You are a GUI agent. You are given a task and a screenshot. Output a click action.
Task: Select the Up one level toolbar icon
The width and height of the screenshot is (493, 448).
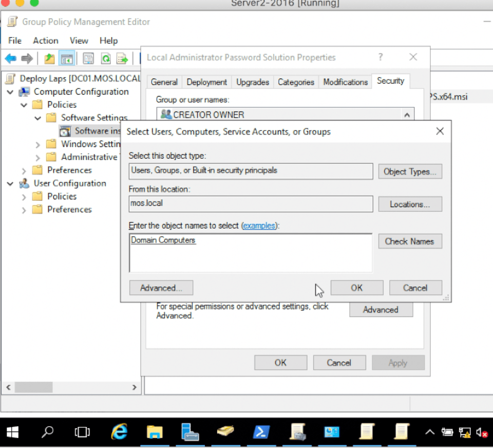click(x=49, y=58)
